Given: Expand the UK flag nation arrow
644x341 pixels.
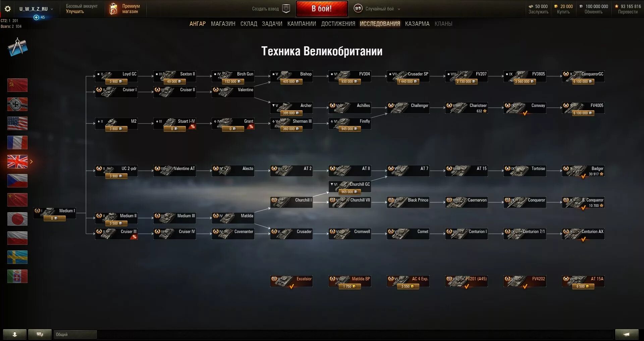Looking at the screenshot, I should (x=32, y=162).
